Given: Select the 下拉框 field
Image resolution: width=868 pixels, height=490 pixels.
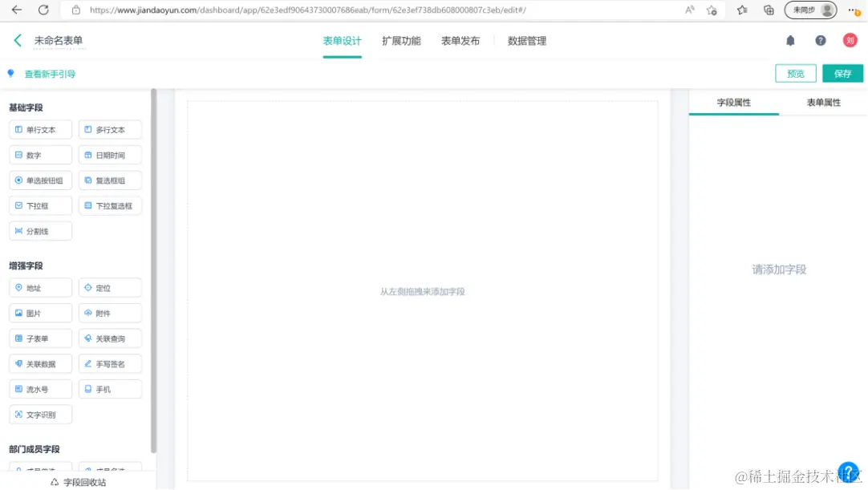Looking at the screenshot, I should (40, 206).
